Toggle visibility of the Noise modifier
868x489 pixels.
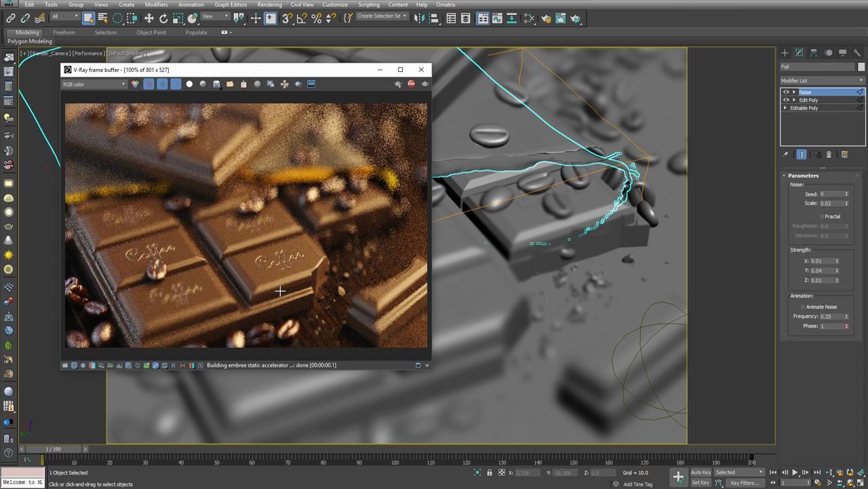(x=786, y=92)
